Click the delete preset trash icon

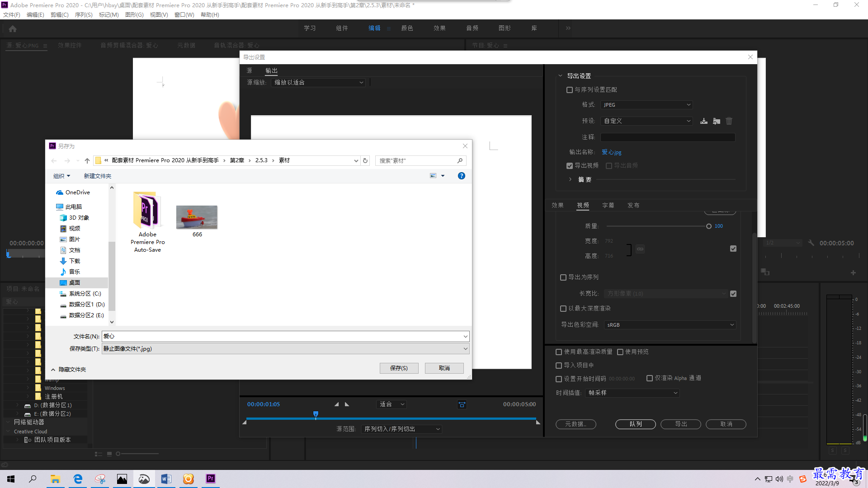click(x=729, y=121)
